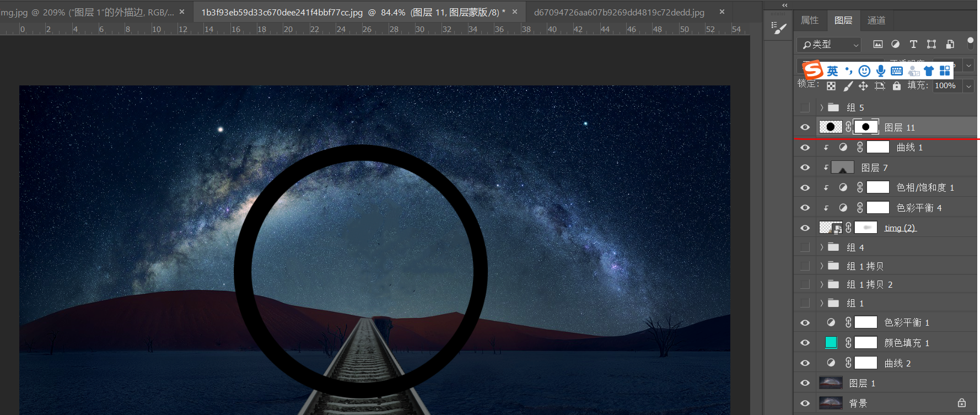Filter layers by text type

913,44
